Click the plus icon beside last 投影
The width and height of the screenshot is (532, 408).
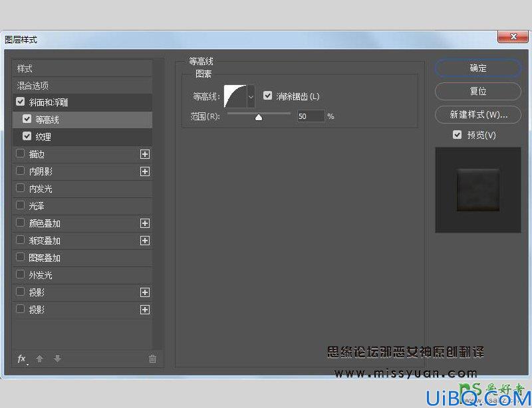coord(145,309)
